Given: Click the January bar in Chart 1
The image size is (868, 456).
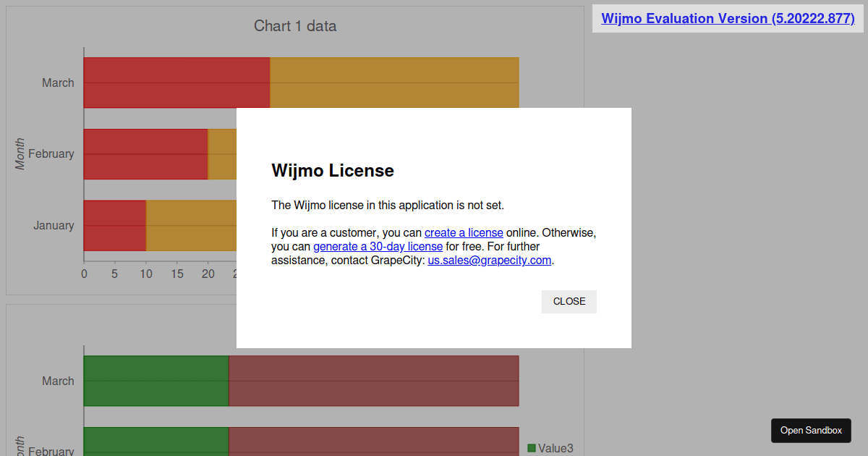Looking at the screenshot, I should point(116,225).
